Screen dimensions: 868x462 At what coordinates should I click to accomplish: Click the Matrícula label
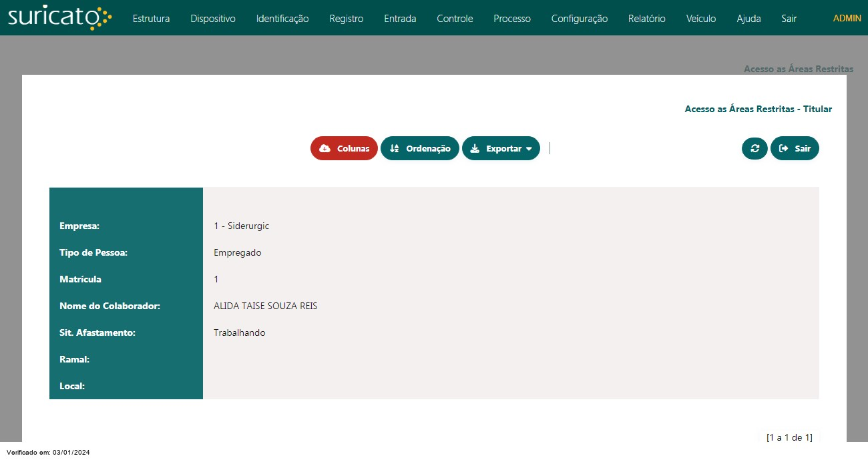click(x=81, y=279)
